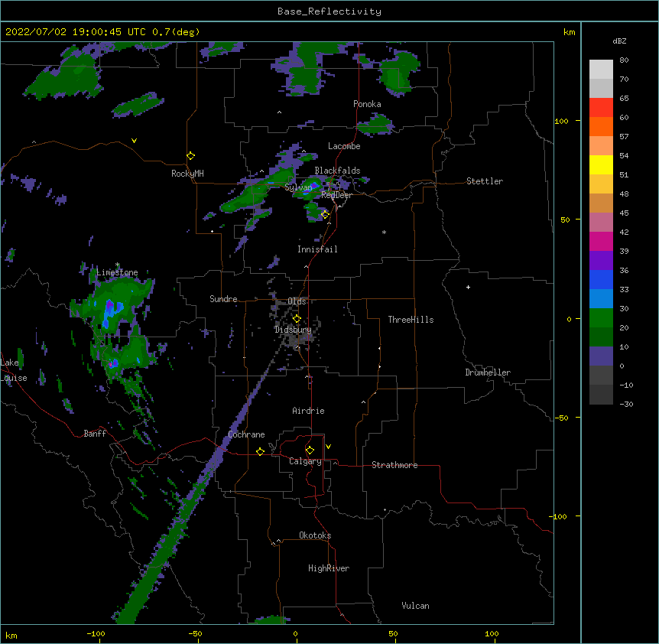Click the -50 tick on right axis

pyautogui.click(x=561, y=418)
